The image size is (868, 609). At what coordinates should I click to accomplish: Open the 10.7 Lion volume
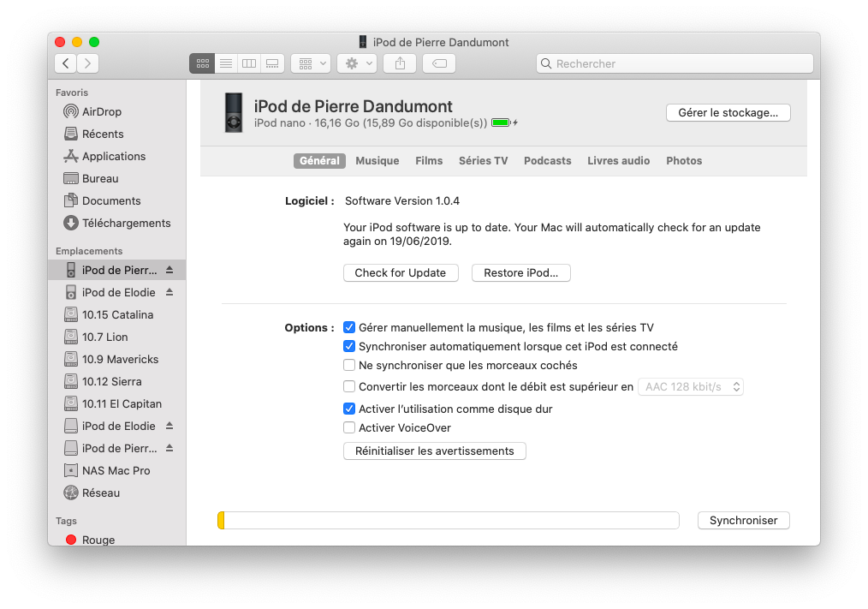pos(116,337)
